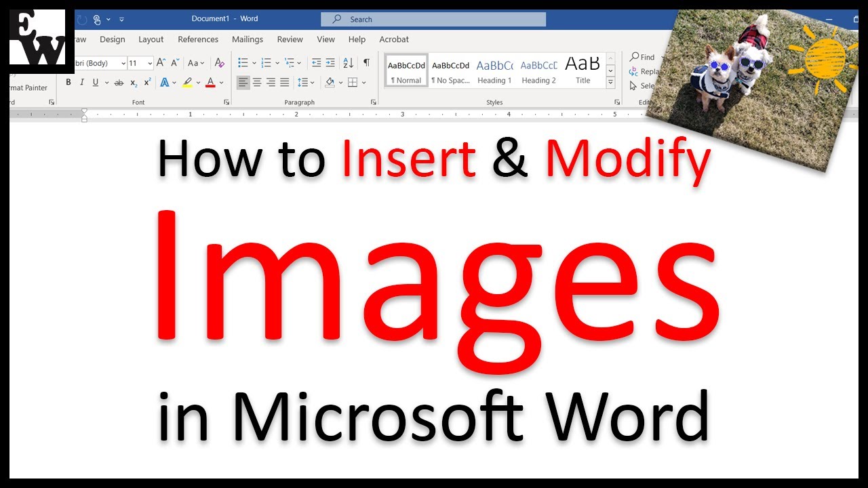868x488 pixels.
Task: Click the Sort icon
Action: (348, 62)
